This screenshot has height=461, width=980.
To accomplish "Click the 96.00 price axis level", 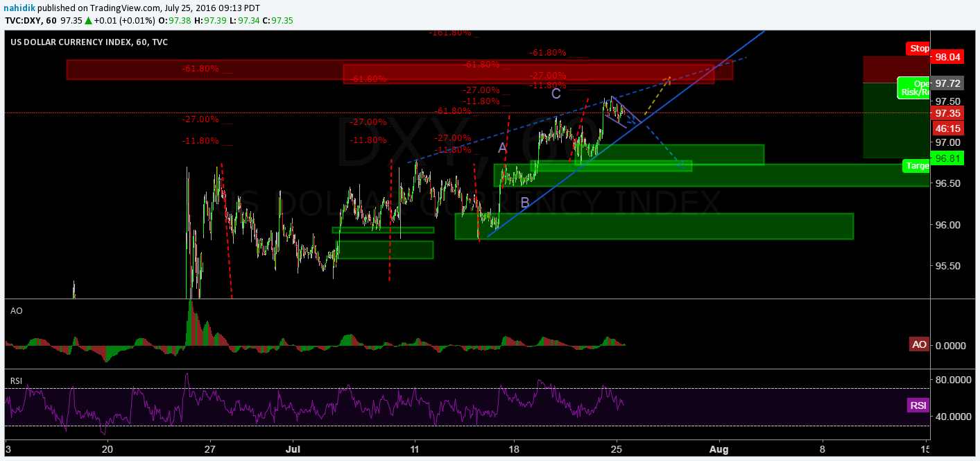I will 948,225.
